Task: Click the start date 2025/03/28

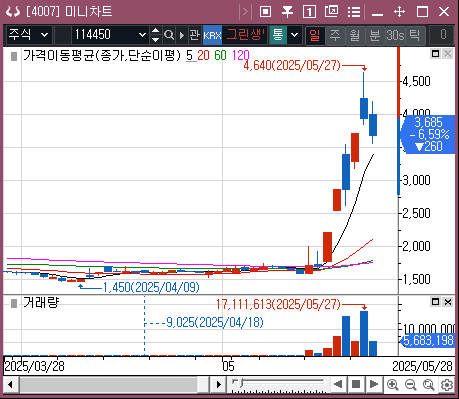Action: 34,366
